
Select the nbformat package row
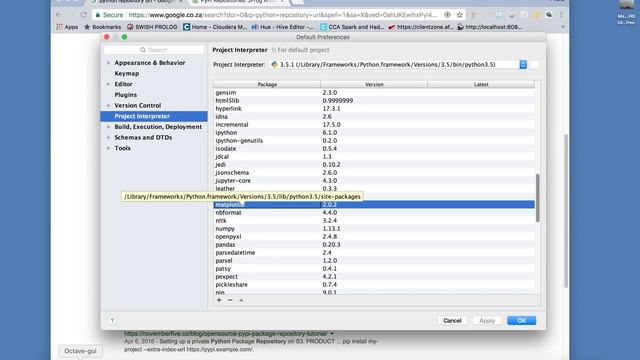374,213
